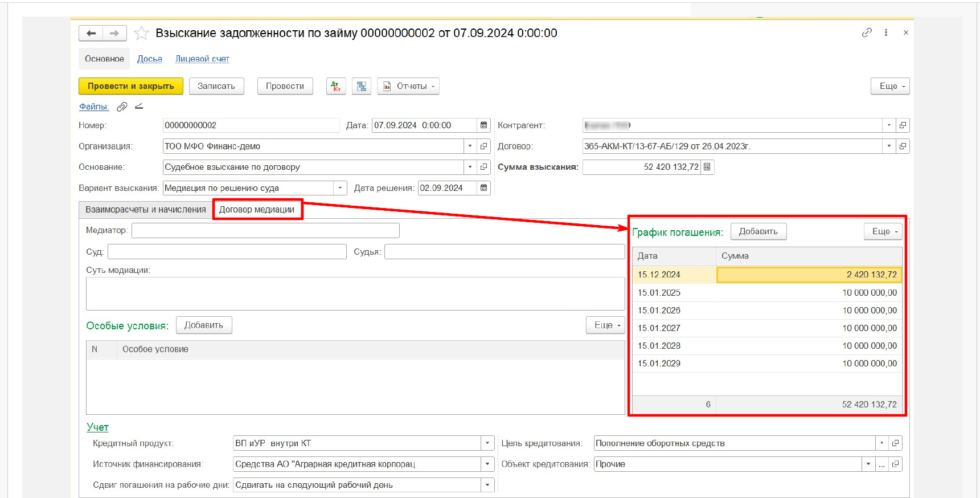Screen dimensions: 980x498
Task: Open document structure hierarchy icon
Action: [362, 86]
